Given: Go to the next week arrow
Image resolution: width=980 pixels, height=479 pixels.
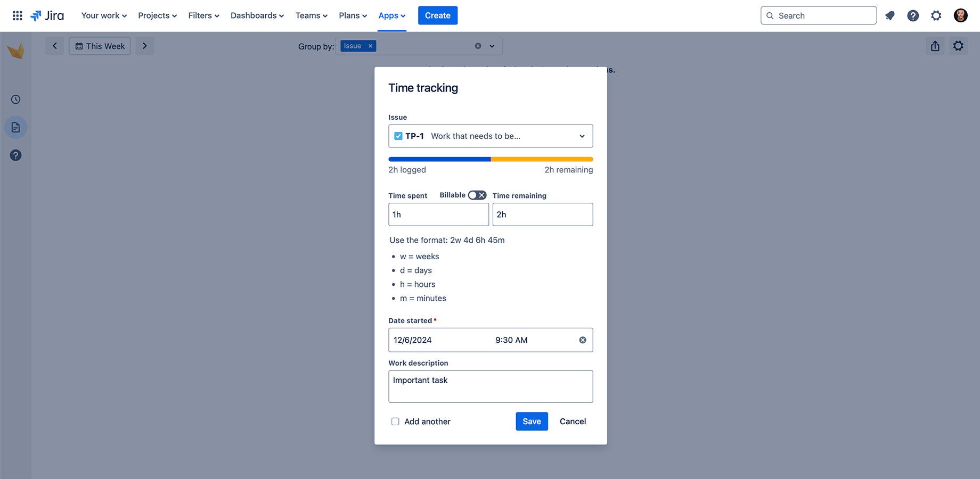Looking at the screenshot, I should [x=144, y=46].
